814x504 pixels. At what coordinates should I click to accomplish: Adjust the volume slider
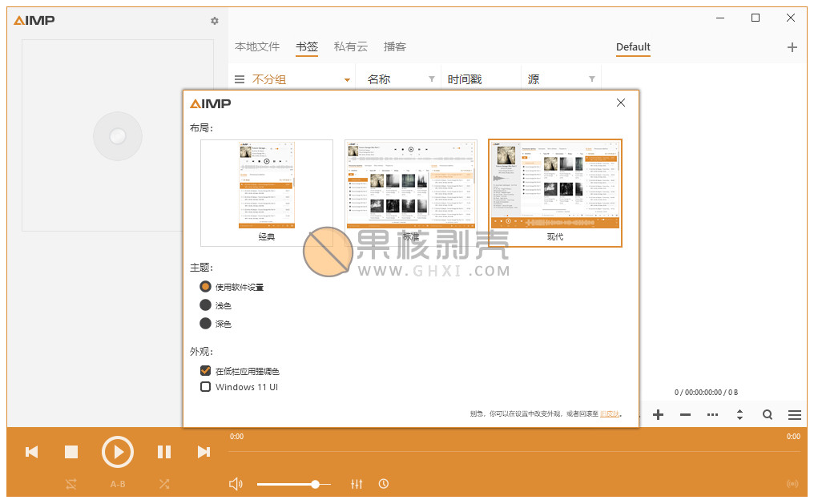pos(294,484)
